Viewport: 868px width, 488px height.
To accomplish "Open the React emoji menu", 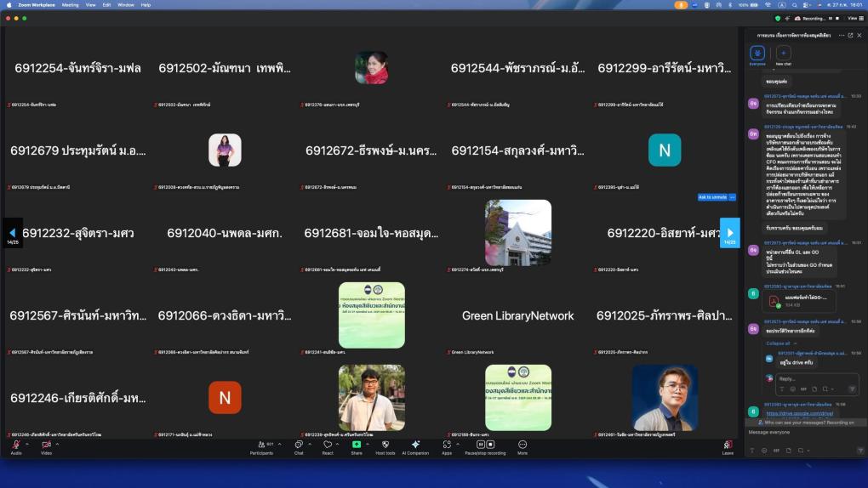I will pyautogui.click(x=327, y=445).
